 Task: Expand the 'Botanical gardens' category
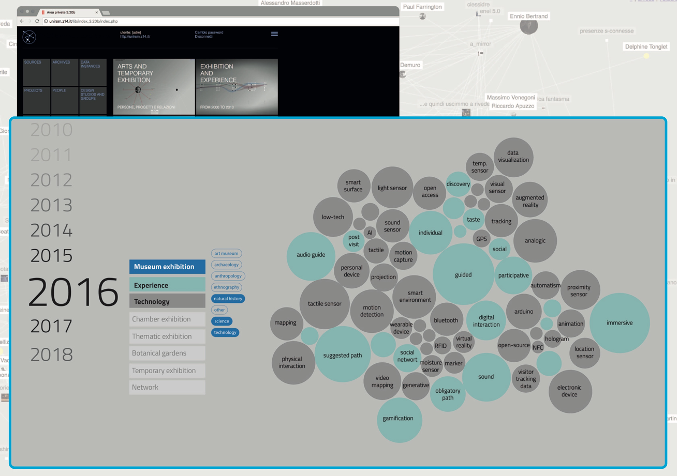pyautogui.click(x=167, y=353)
